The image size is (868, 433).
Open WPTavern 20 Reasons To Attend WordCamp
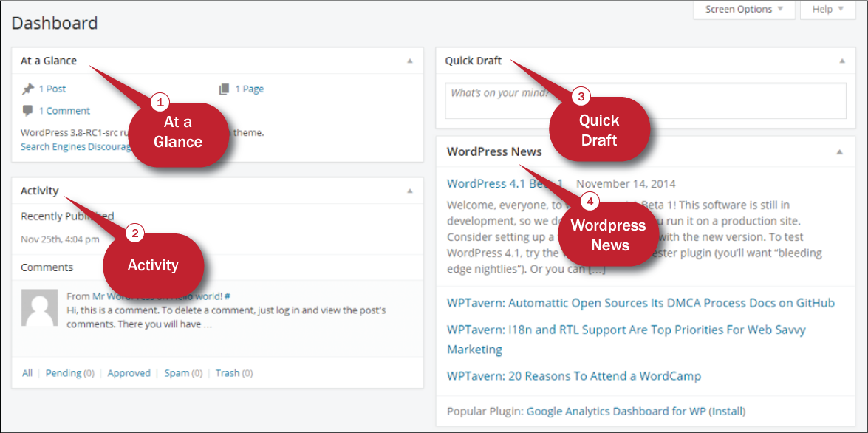tap(573, 377)
